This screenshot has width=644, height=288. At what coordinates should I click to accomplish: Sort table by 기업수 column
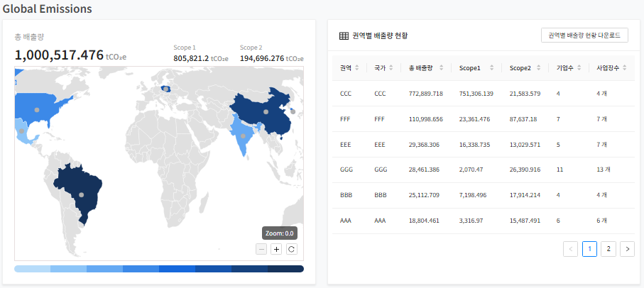pos(568,68)
